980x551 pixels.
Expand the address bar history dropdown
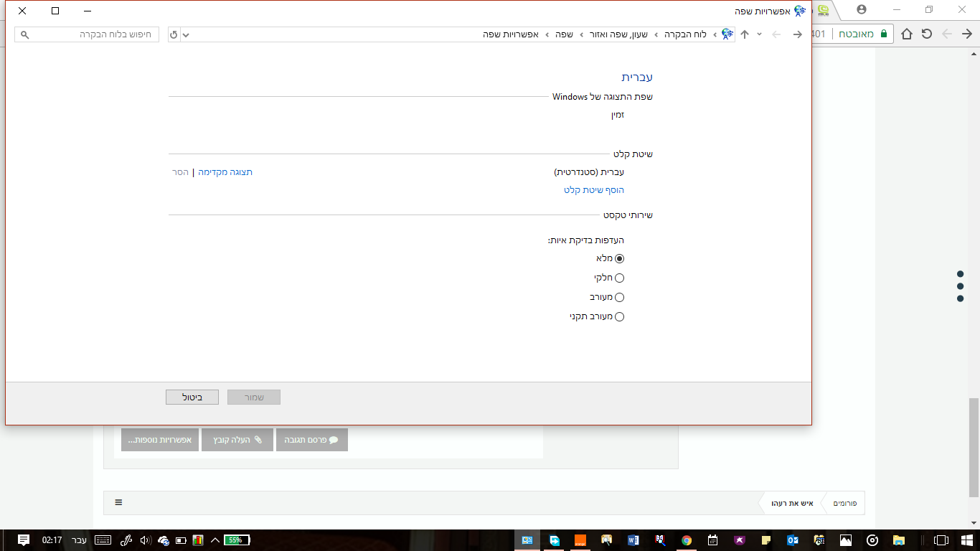click(186, 34)
